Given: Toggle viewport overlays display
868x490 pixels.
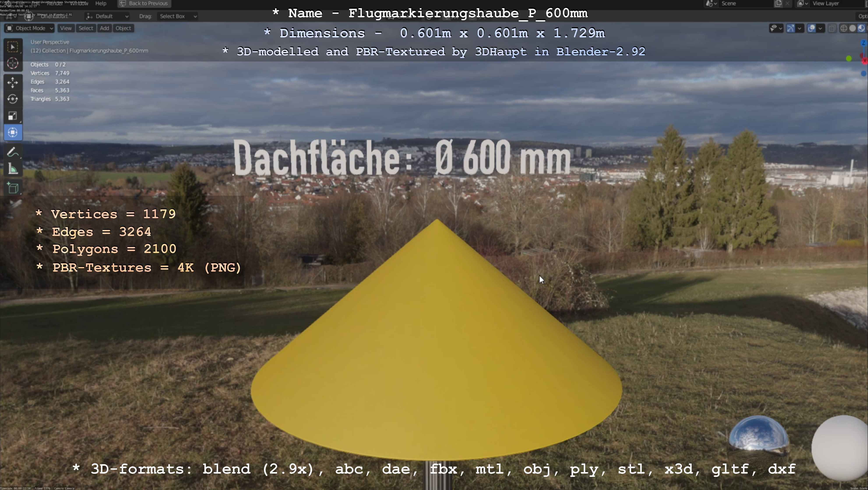Looking at the screenshot, I should pos(811,28).
